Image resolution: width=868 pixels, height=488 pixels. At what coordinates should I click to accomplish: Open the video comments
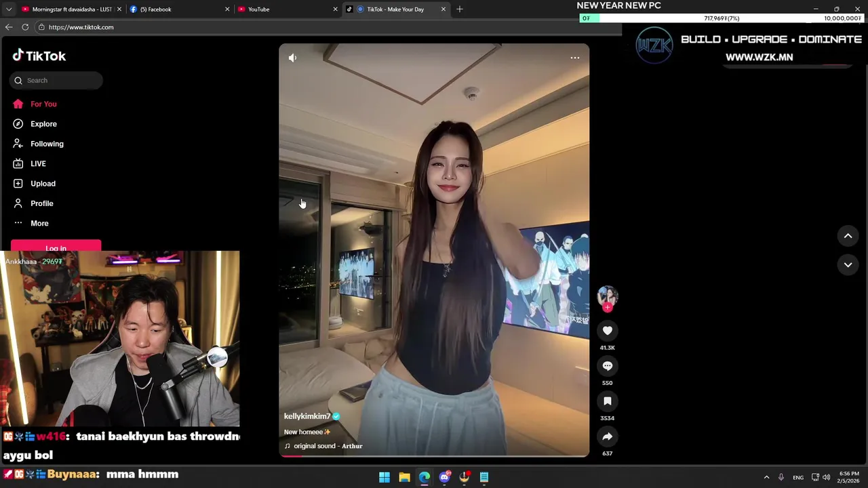(x=608, y=366)
